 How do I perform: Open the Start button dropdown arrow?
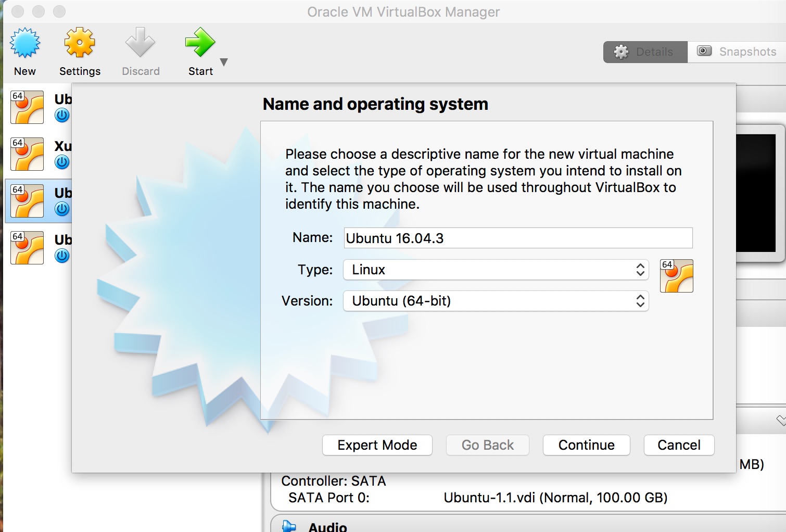coord(224,62)
